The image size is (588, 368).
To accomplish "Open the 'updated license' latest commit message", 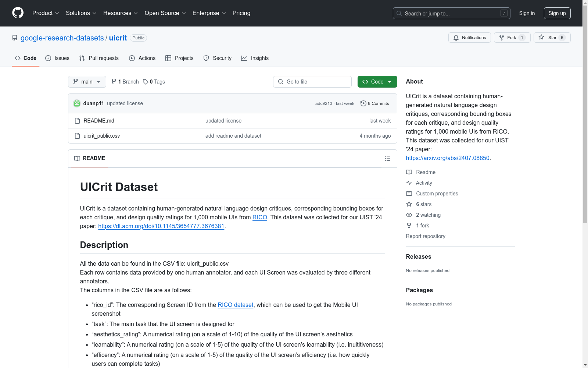I will 125,103.
